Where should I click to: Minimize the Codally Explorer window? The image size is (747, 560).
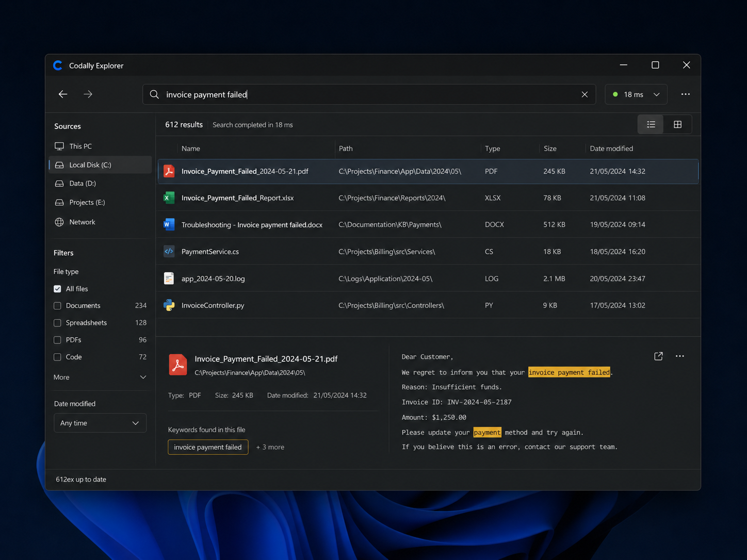(x=624, y=65)
